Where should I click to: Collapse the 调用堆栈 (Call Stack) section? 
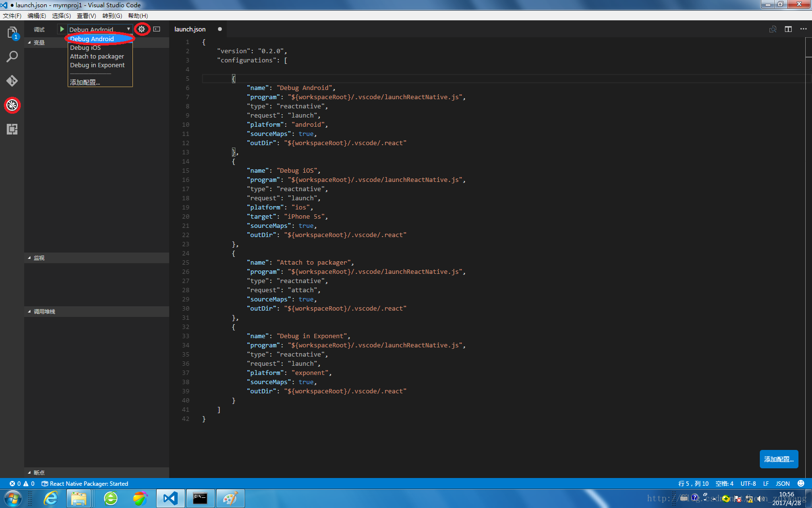[x=97, y=312]
